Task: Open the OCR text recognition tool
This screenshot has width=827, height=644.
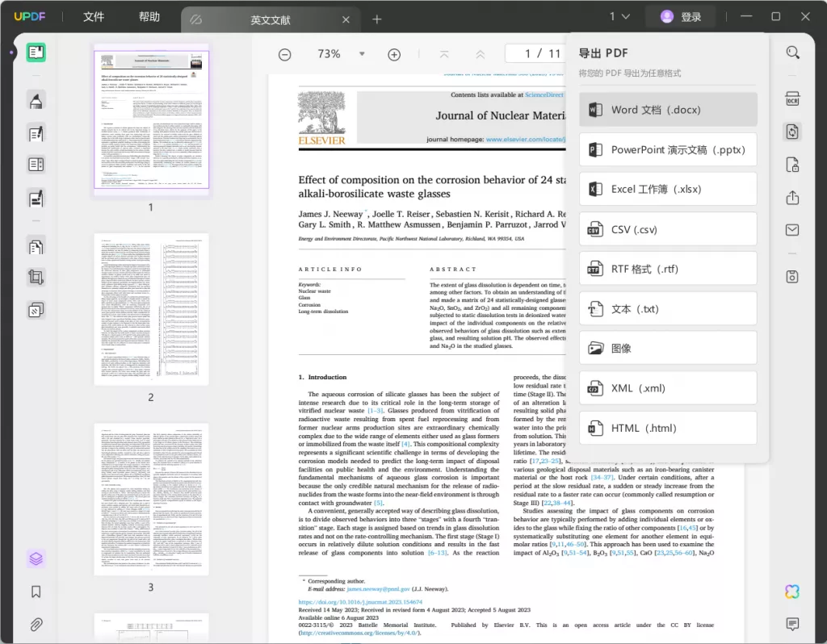Action: [792, 99]
